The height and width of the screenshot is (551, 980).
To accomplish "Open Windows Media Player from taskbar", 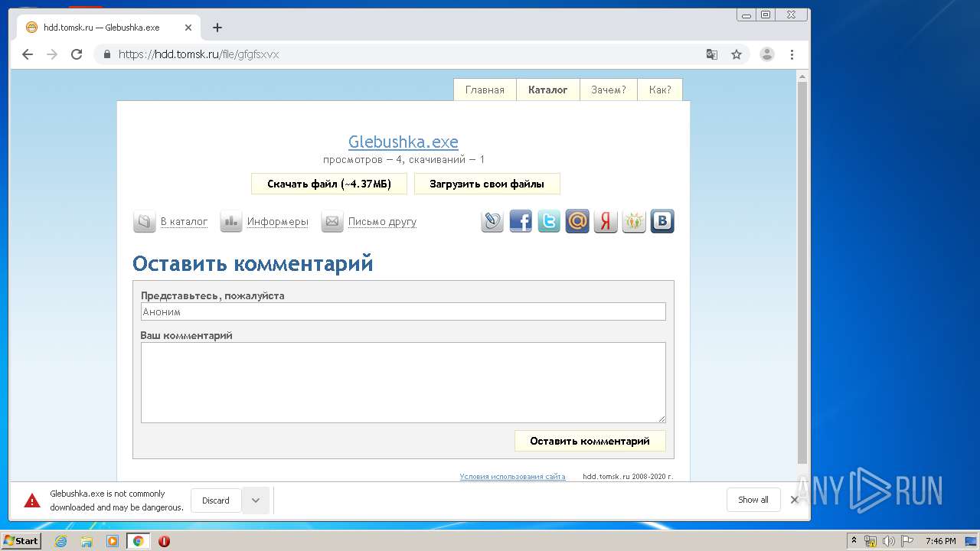I will pyautogui.click(x=113, y=541).
